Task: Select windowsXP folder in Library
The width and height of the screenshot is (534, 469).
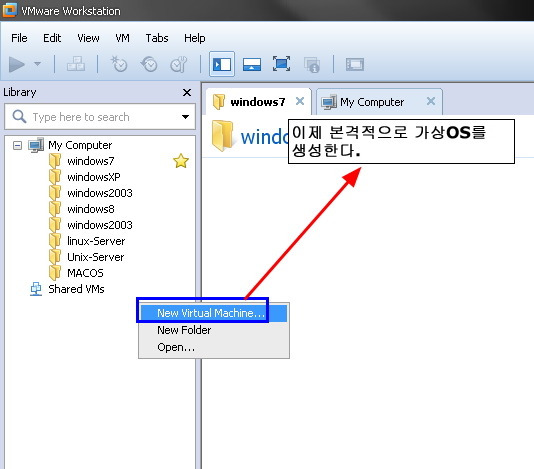Action: [94, 177]
